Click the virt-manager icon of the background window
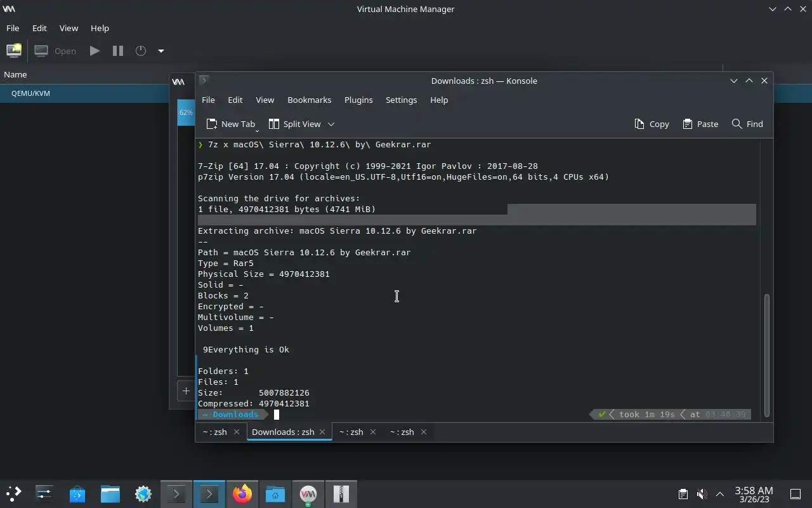The width and height of the screenshot is (812, 508). tap(179, 82)
